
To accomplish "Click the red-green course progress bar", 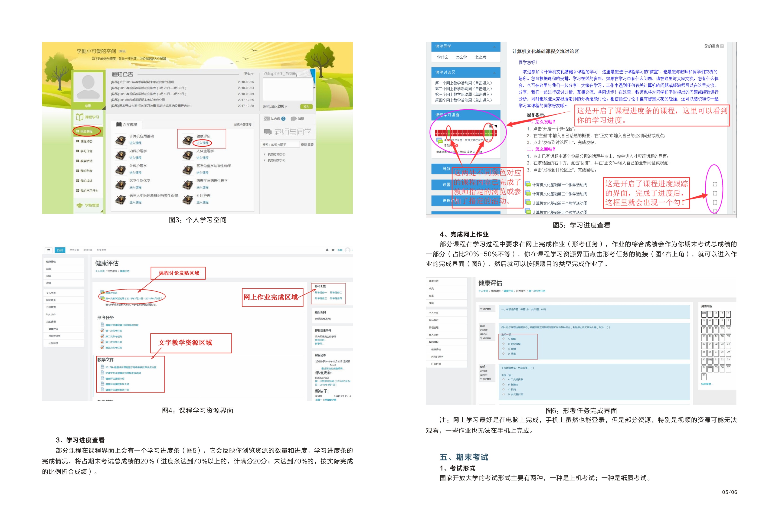I will (x=466, y=133).
